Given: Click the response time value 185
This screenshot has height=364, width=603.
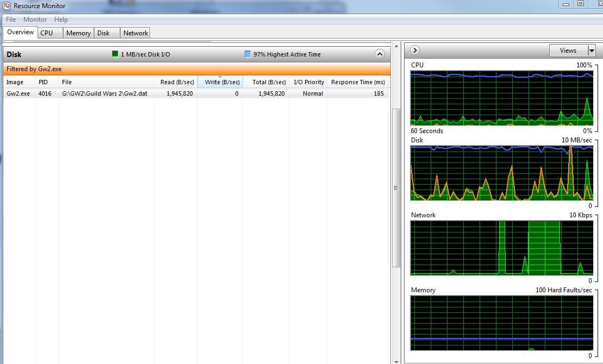Looking at the screenshot, I should tap(379, 93).
